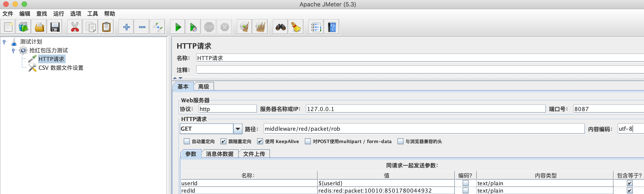Viewport: 644px width, 194px height.
Task: Open the Templates icon in toolbar
Action: [x=23, y=27]
